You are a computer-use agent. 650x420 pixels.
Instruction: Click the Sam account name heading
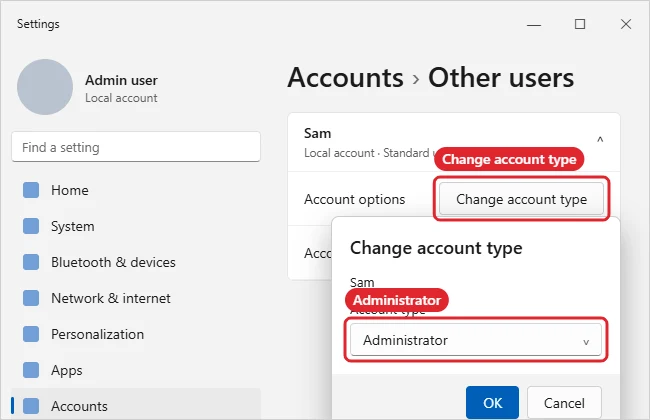[x=318, y=133]
